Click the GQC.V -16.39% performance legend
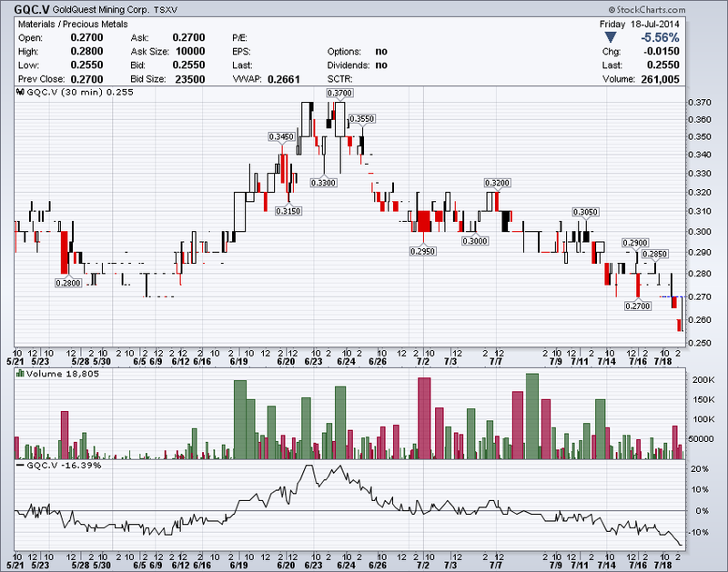 (x=64, y=465)
